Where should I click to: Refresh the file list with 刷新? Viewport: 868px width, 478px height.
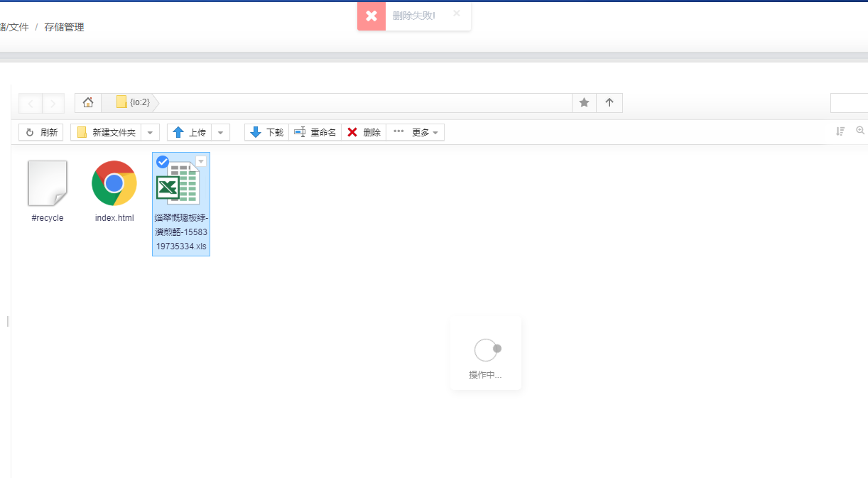(41, 132)
